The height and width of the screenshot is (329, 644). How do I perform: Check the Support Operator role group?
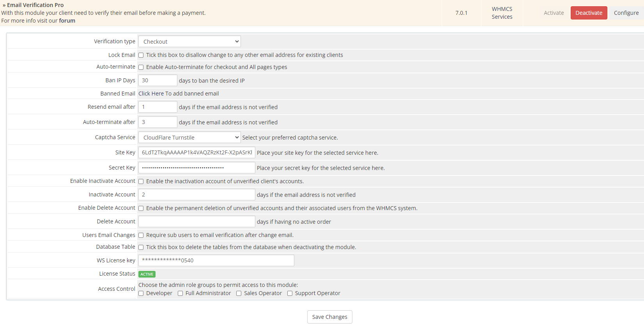click(x=290, y=294)
